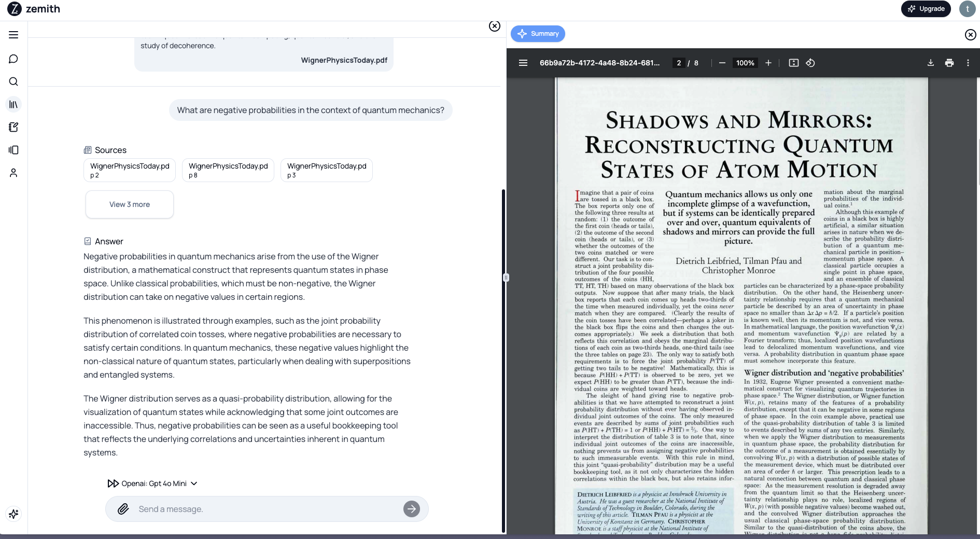Open the library books icon in sidebar
980x539 pixels.
coord(13,104)
